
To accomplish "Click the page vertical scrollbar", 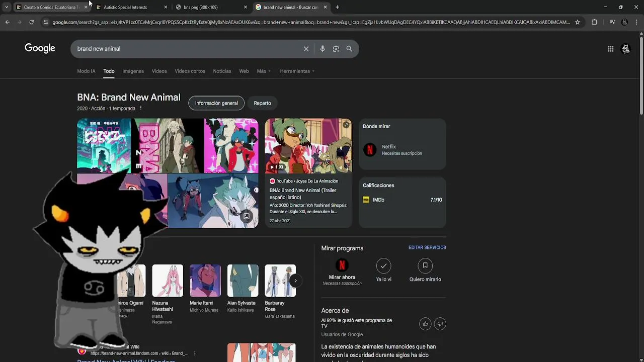I will coord(641,75).
